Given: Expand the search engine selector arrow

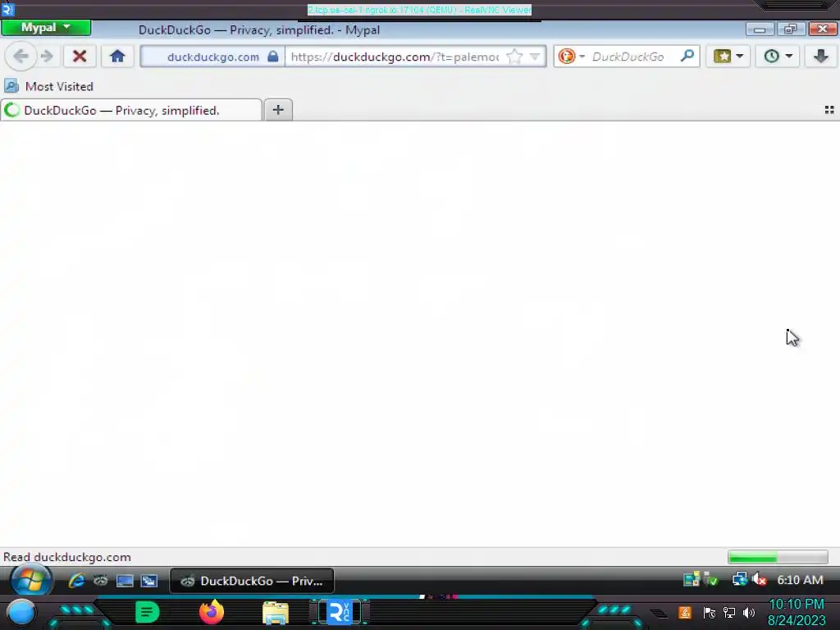Looking at the screenshot, I should pos(582,57).
